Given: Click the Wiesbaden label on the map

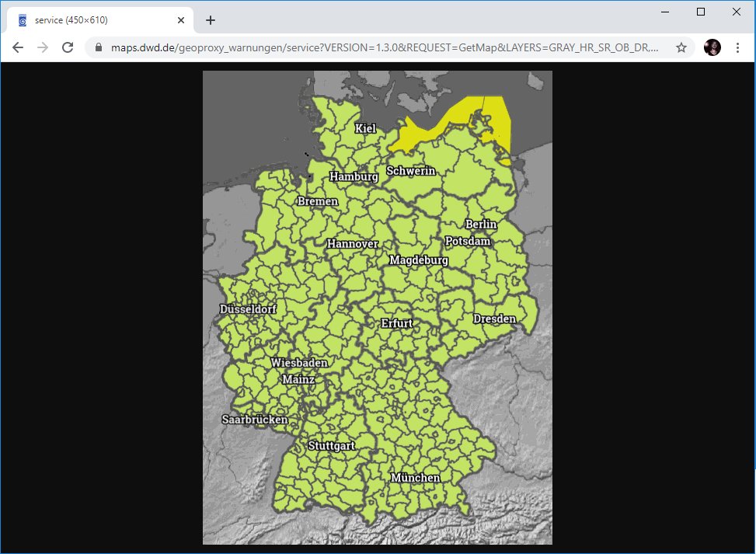Looking at the screenshot, I should tap(299, 363).
